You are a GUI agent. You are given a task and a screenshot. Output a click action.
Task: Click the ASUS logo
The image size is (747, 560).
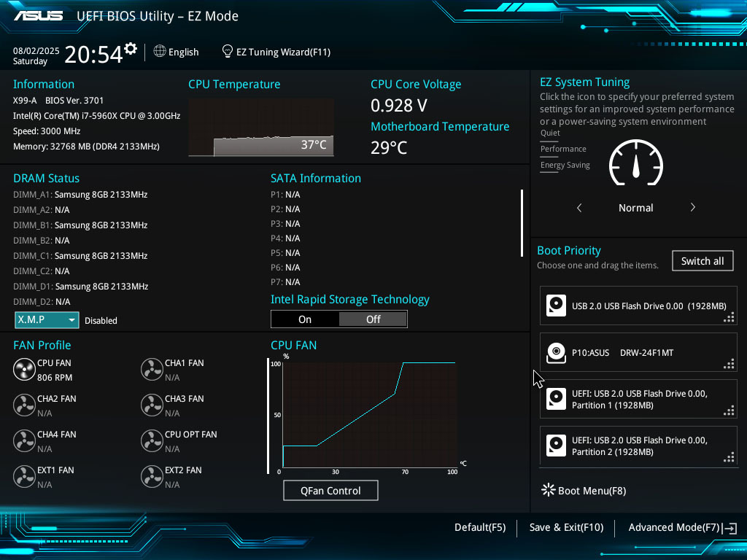coord(38,16)
